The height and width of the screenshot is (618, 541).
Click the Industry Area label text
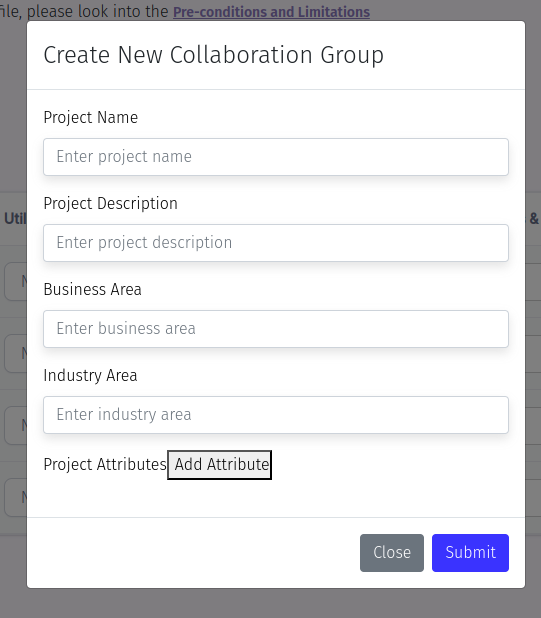pos(90,375)
